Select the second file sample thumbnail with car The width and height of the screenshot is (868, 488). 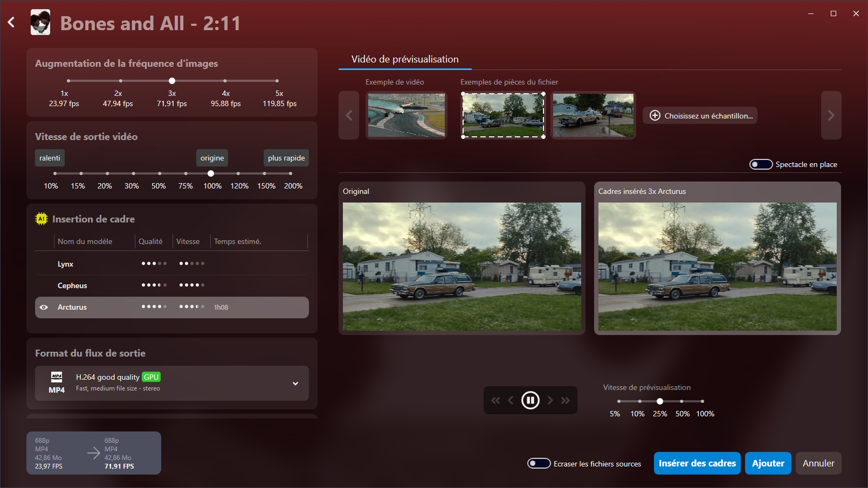coord(593,115)
